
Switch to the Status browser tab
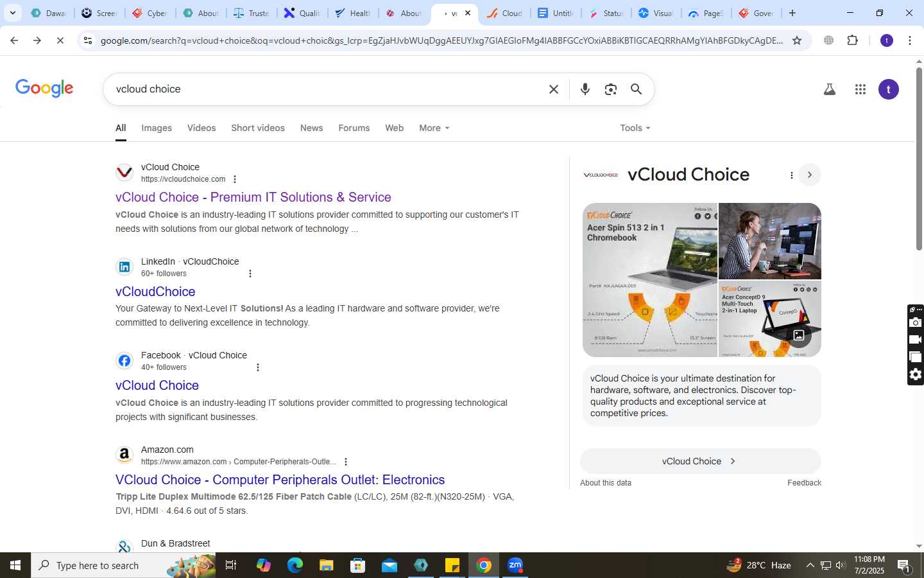click(606, 13)
